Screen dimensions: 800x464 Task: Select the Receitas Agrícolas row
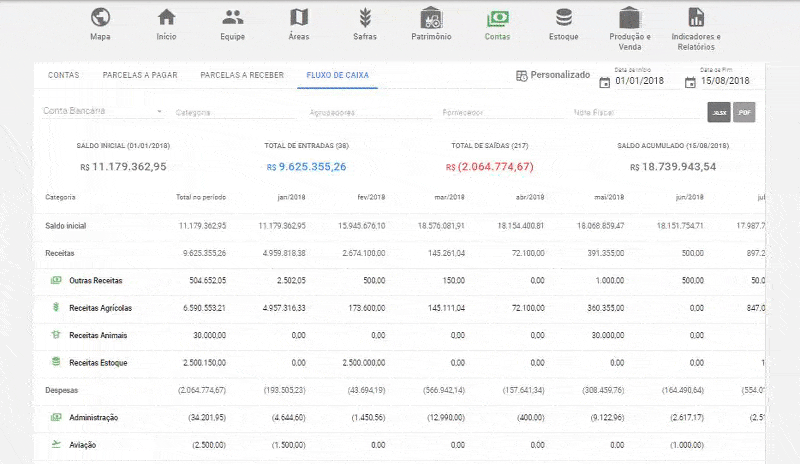100,308
